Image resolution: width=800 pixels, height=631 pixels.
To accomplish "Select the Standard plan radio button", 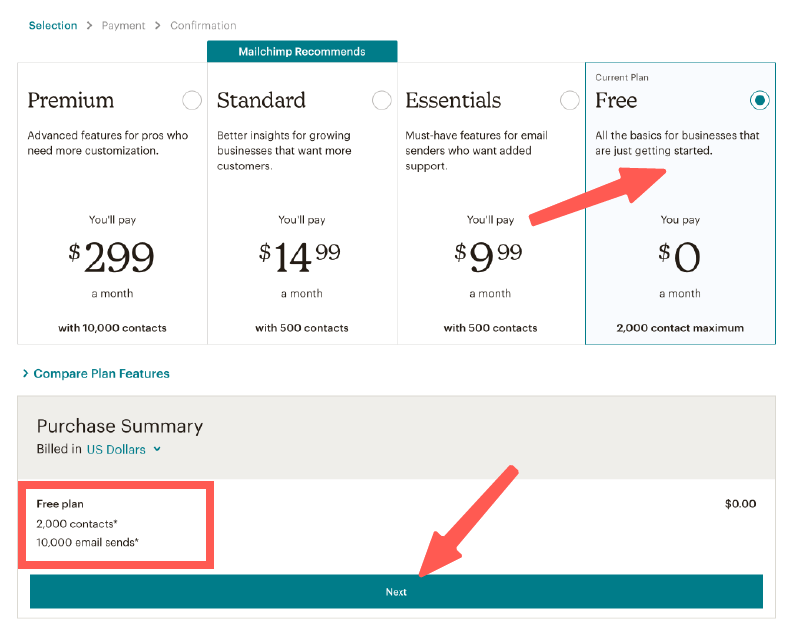I will click(381, 100).
